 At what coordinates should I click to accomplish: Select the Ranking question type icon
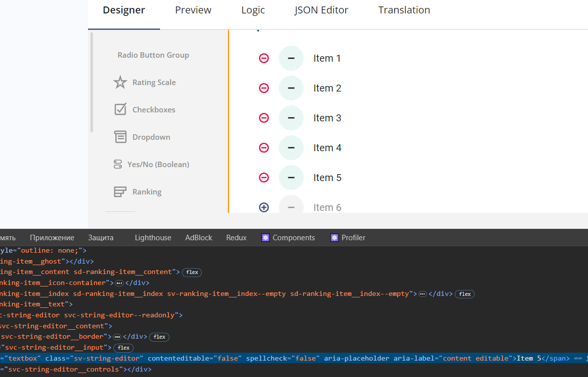click(x=120, y=191)
